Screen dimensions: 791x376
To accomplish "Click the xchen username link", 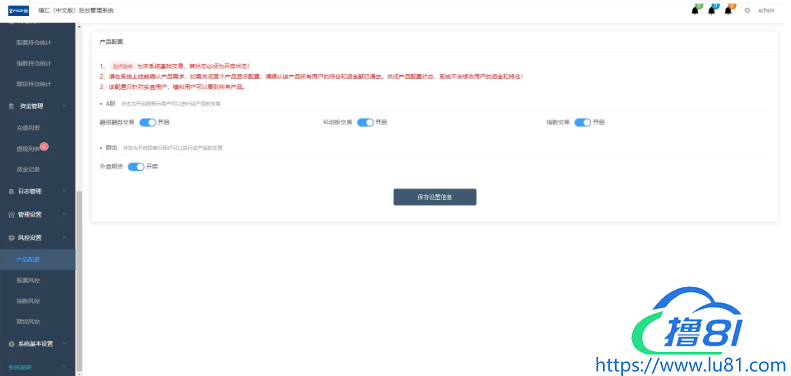I will pos(766,11).
